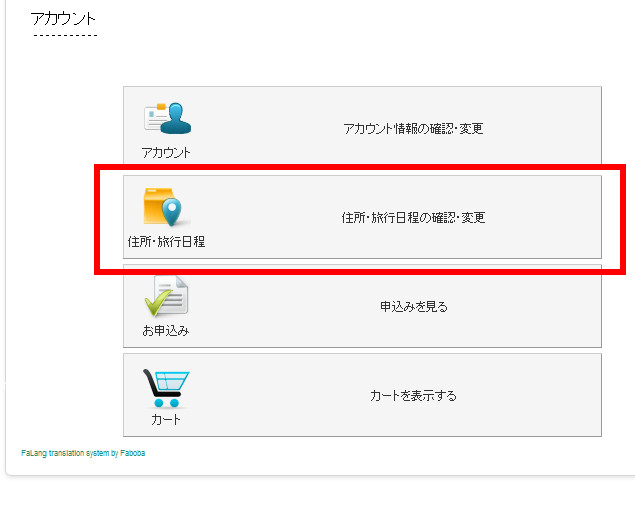Click the shopping cart icon

pyautogui.click(x=166, y=388)
